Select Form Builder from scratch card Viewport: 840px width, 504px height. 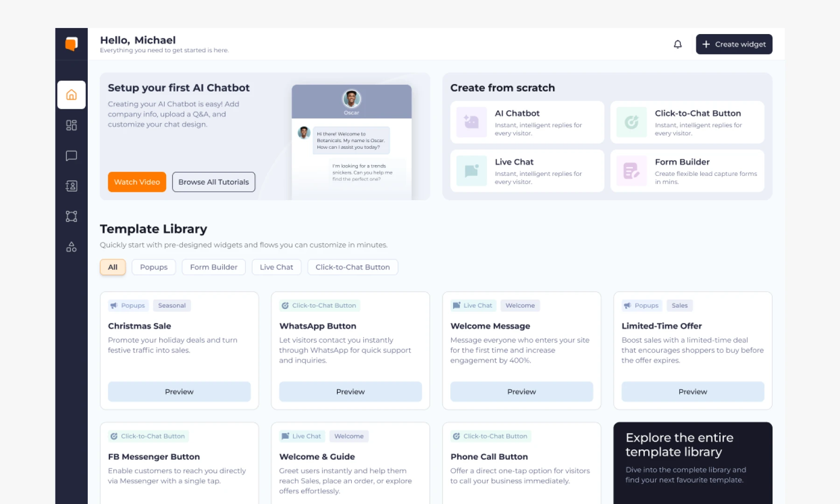(687, 171)
